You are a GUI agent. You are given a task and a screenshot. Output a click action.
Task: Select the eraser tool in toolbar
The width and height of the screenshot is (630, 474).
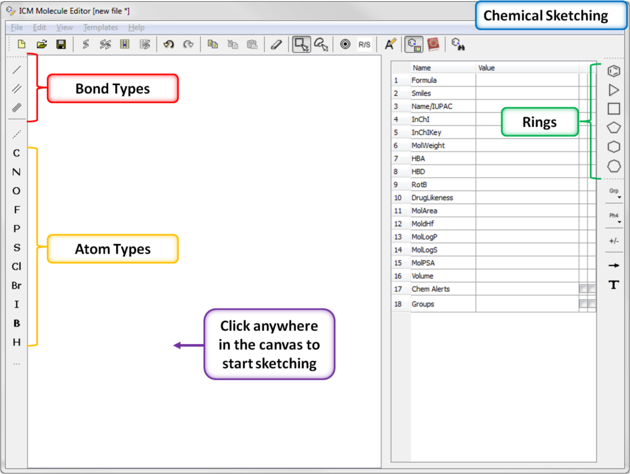(x=276, y=45)
